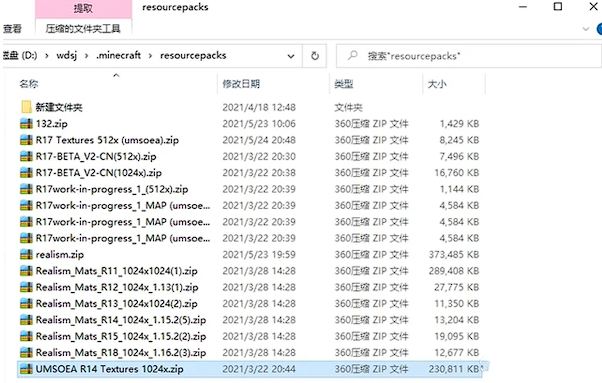Sort files by 类型 column
Image resolution: width=602 pixels, height=383 pixels.
tap(344, 84)
